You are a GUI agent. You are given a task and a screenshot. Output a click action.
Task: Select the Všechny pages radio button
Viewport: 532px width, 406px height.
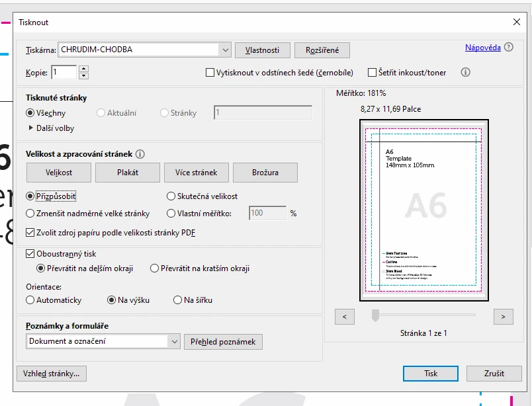click(x=30, y=113)
